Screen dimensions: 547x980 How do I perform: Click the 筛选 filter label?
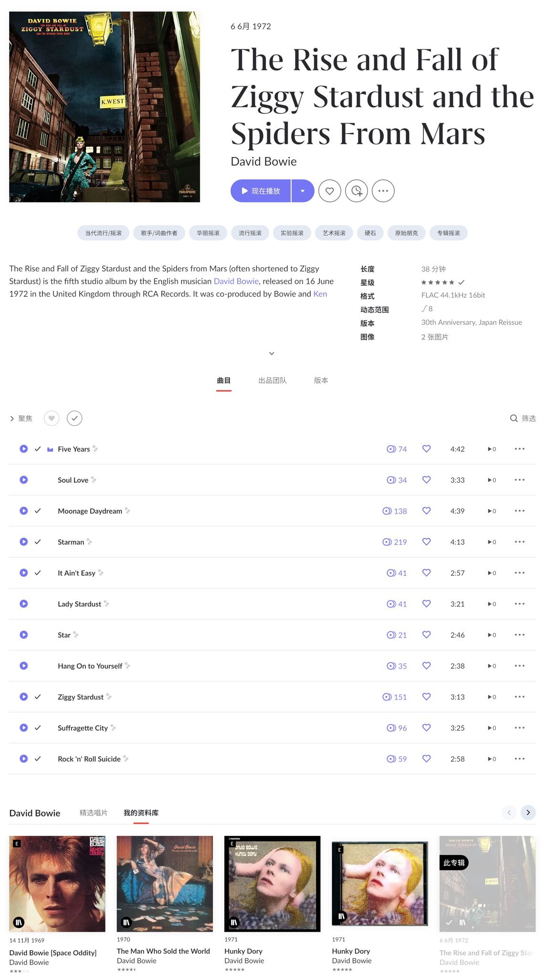528,418
